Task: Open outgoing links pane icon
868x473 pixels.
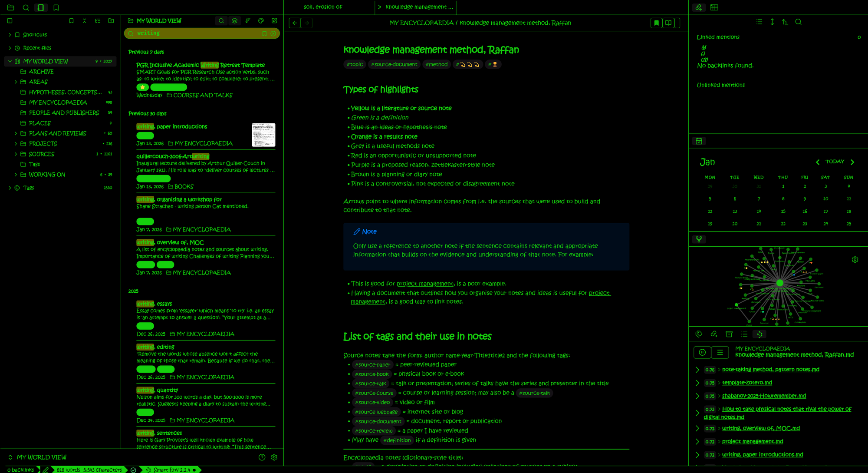Action: [x=714, y=334]
